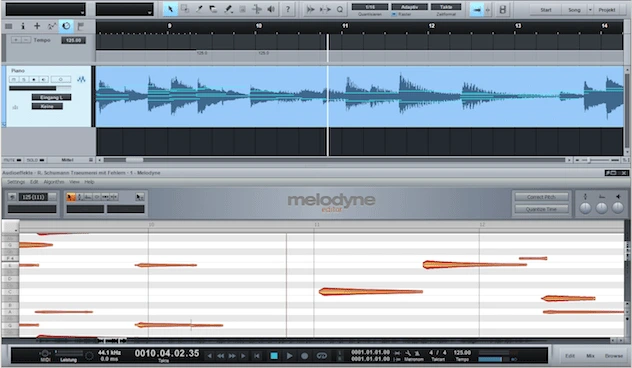Select Melodyne's note separation tool

click(x=114, y=197)
